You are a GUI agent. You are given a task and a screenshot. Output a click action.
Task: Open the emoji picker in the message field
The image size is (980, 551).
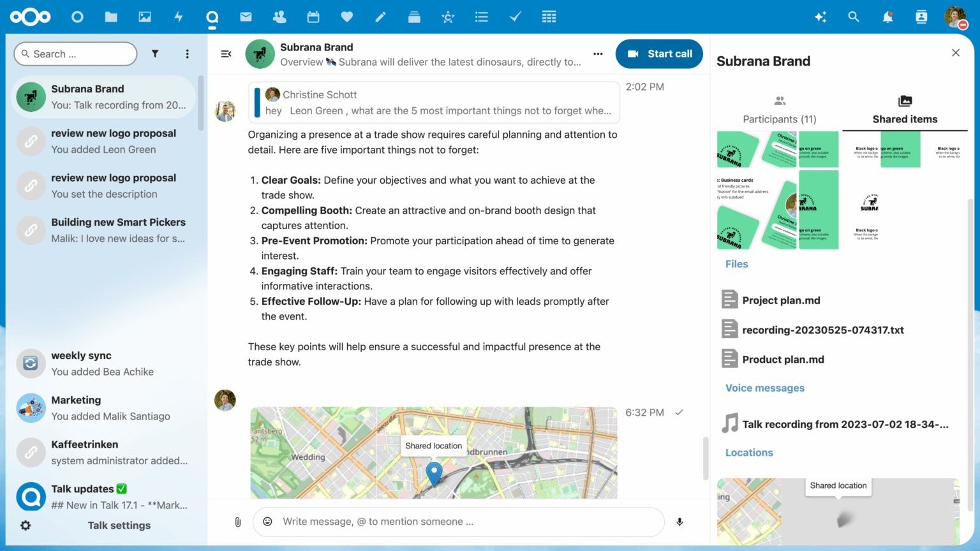tap(267, 522)
